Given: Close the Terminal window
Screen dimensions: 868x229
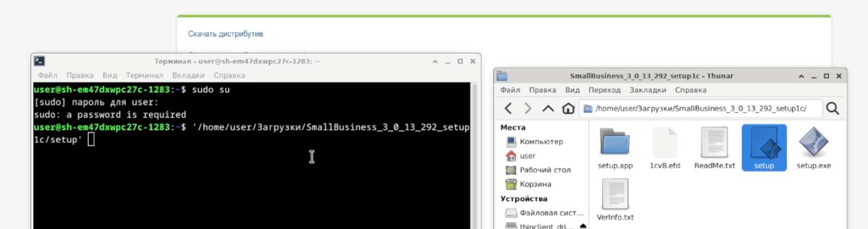Looking at the screenshot, I should pyautogui.click(x=472, y=61).
